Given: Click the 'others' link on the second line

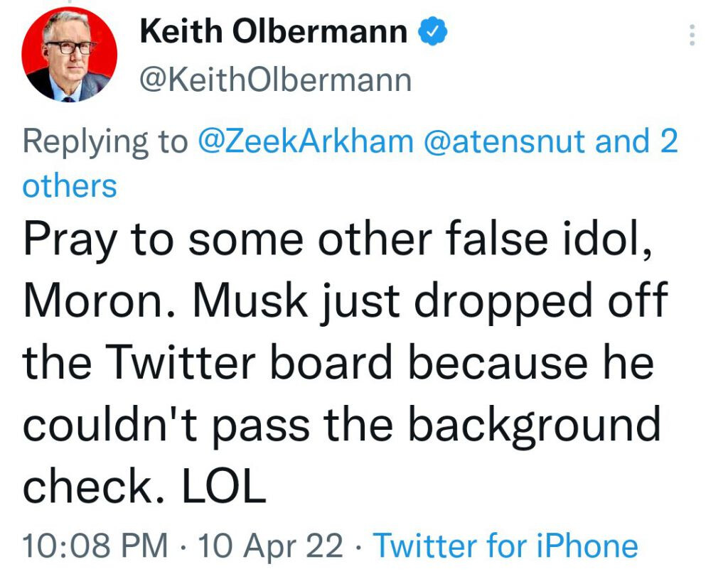Looking at the screenshot, I should pyautogui.click(x=70, y=186).
